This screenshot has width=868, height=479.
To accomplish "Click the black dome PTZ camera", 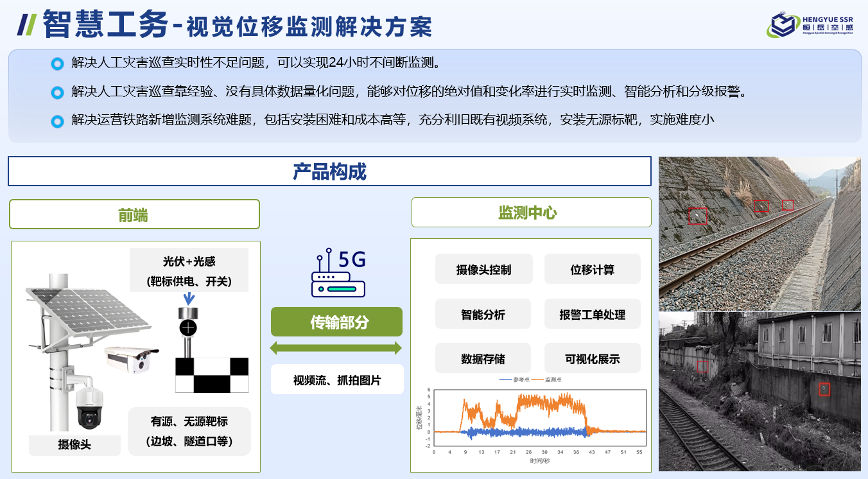I will (89, 408).
